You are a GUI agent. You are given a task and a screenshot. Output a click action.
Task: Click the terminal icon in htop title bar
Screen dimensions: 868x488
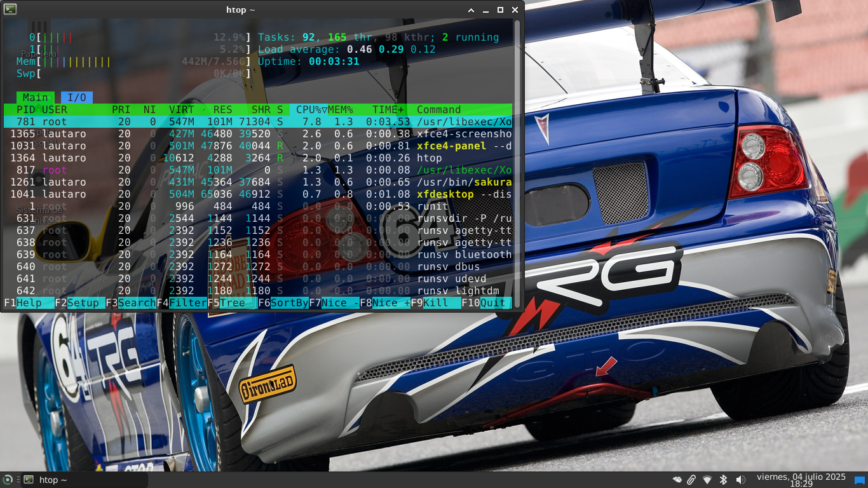[x=10, y=10]
